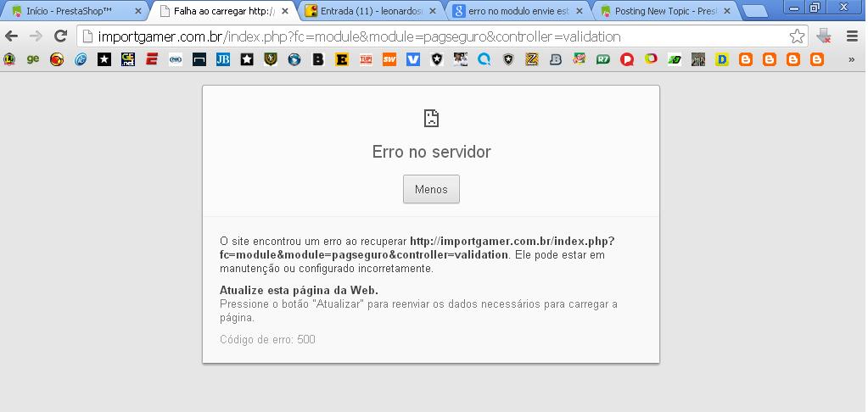
Task: Open the blue globe bookmark icon
Action: 294,59
